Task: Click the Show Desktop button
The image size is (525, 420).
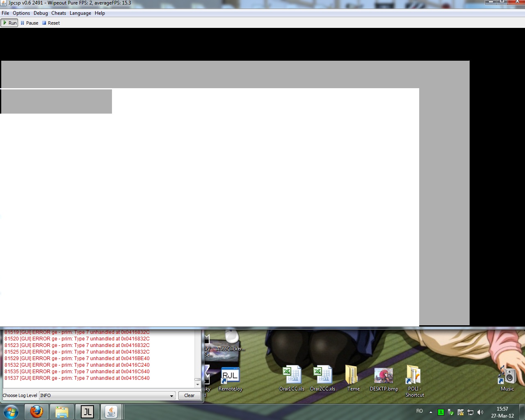Action: [x=522, y=412]
